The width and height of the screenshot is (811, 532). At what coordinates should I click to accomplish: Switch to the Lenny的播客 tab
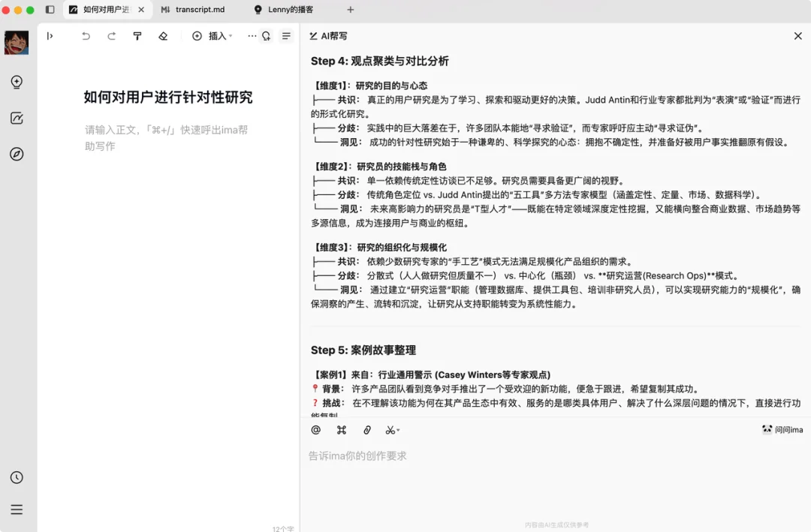pyautogui.click(x=285, y=11)
